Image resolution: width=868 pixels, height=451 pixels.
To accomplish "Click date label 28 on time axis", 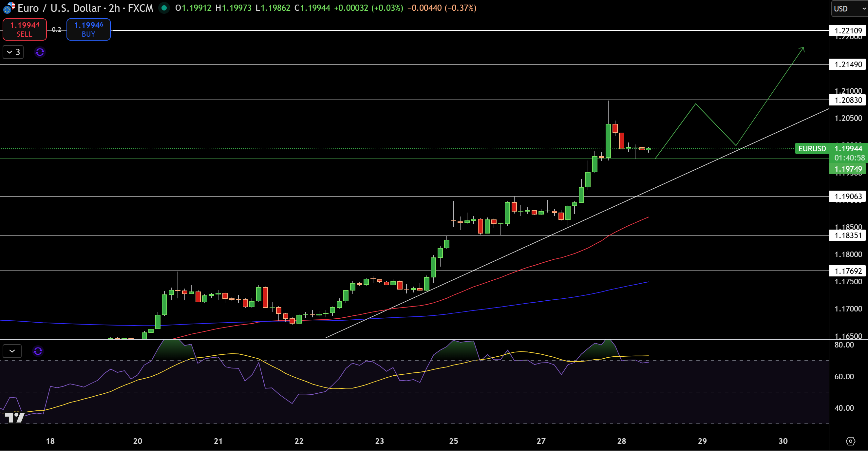I will pyautogui.click(x=622, y=441).
